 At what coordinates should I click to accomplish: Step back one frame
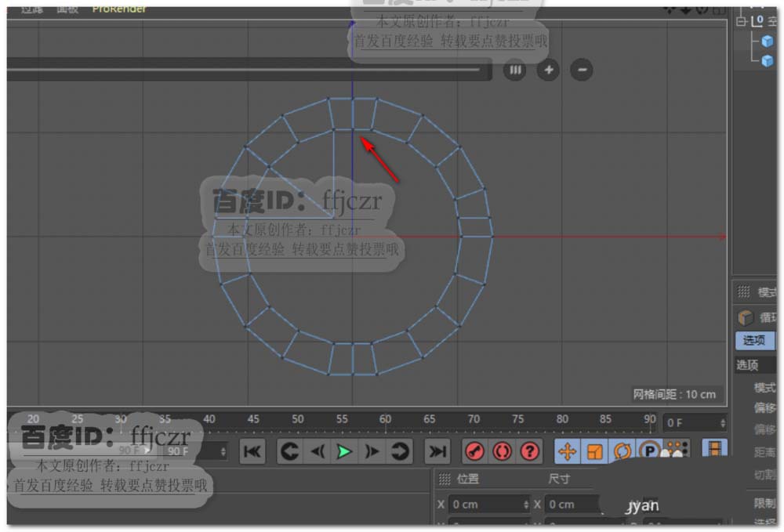tap(318, 451)
